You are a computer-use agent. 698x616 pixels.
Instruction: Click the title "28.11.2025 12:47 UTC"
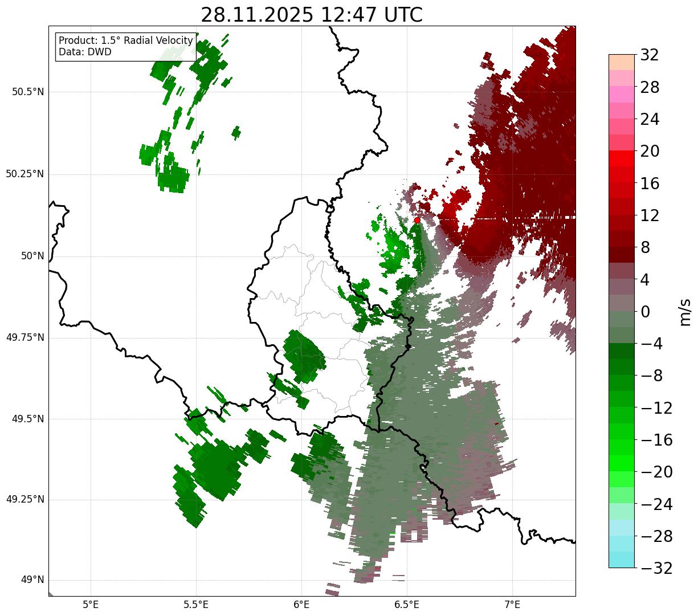(x=312, y=15)
